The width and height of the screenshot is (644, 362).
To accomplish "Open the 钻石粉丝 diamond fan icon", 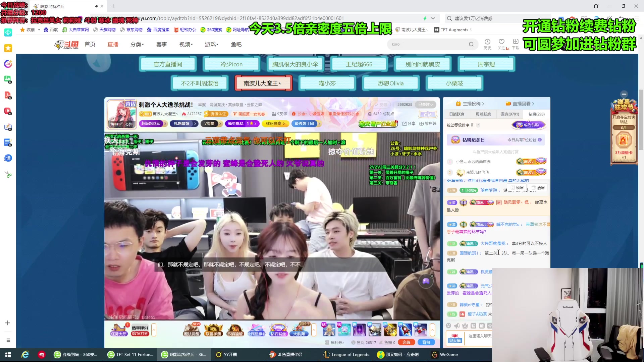I will (278, 330).
